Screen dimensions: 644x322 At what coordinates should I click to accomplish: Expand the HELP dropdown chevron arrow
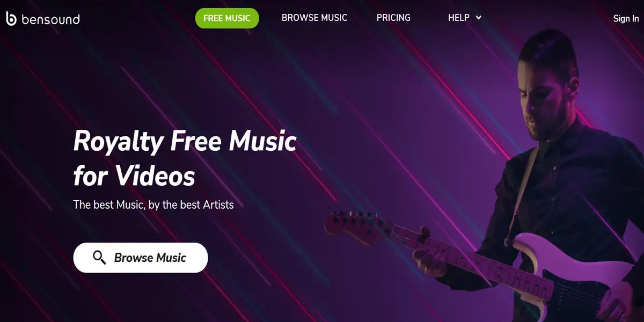tap(479, 18)
